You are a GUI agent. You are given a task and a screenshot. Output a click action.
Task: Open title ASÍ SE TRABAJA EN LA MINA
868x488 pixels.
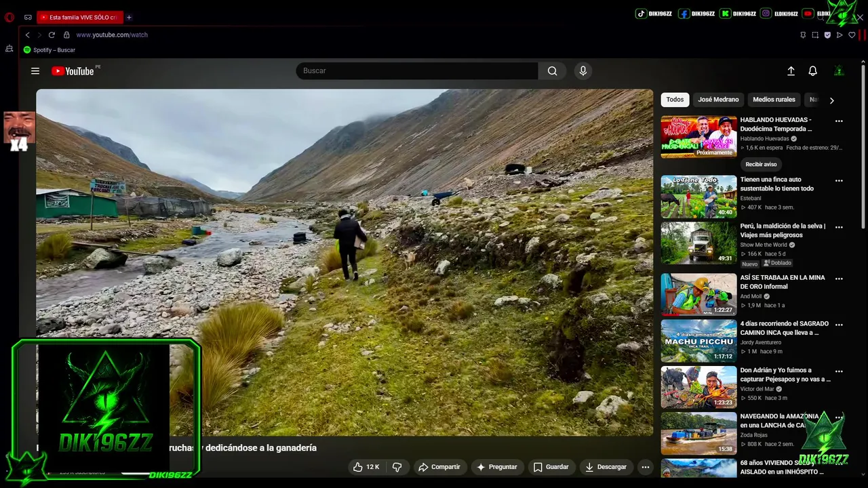(783, 282)
